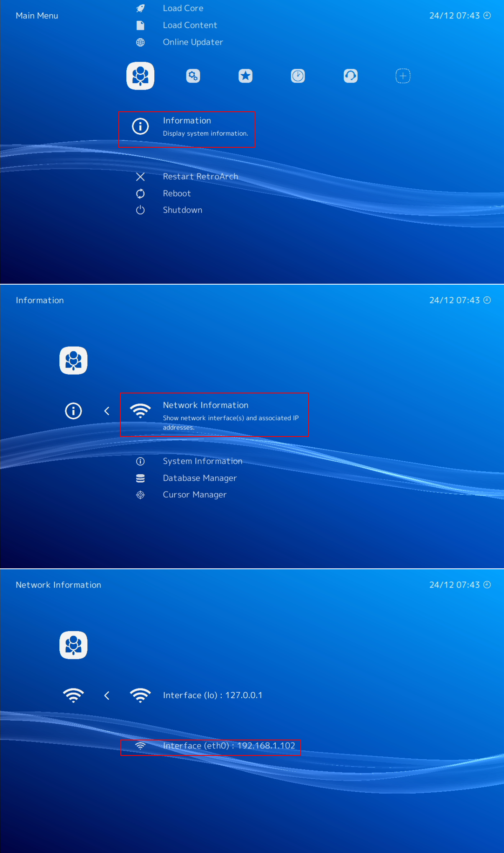Select the Main Menu RetroArch tab icon
The image size is (504, 853).
click(x=141, y=76)
